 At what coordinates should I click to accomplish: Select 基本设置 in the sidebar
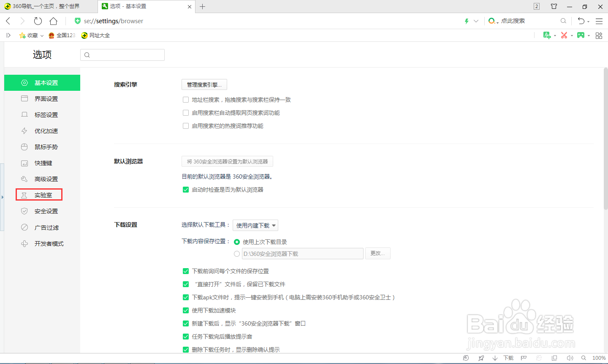pyautogui.click(x=42, y=83)
